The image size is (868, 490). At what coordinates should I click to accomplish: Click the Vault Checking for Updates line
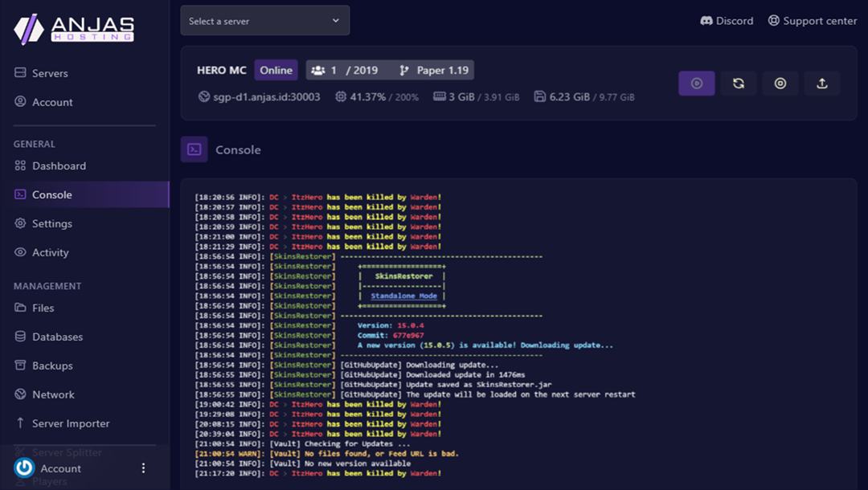tap(302, 443)
